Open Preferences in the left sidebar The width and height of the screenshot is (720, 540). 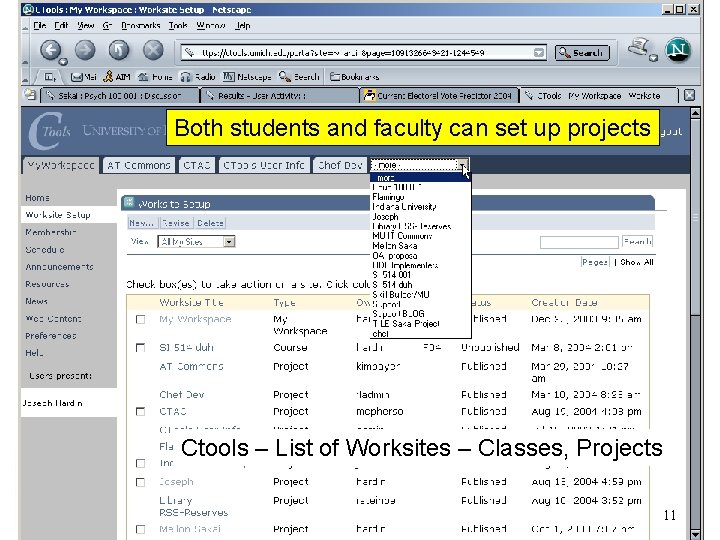(51, 336)
